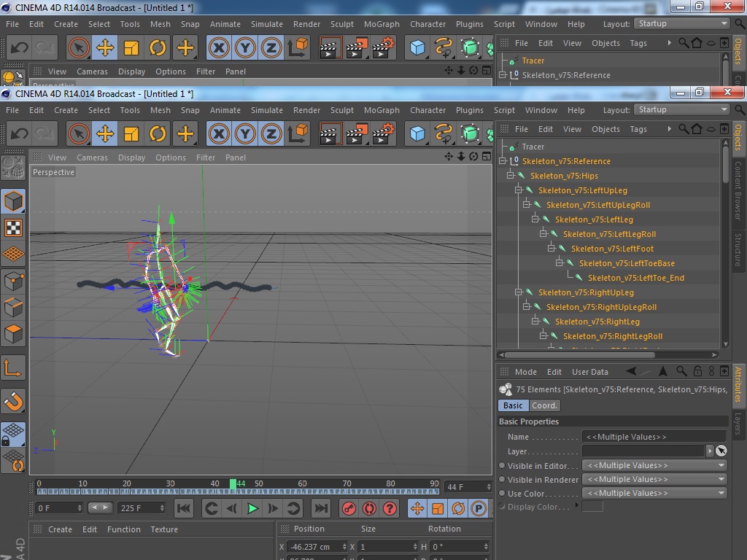Enable Polygons mode in left toolbar
This screenshot has height=560, width=747.
tap(13, 334)
